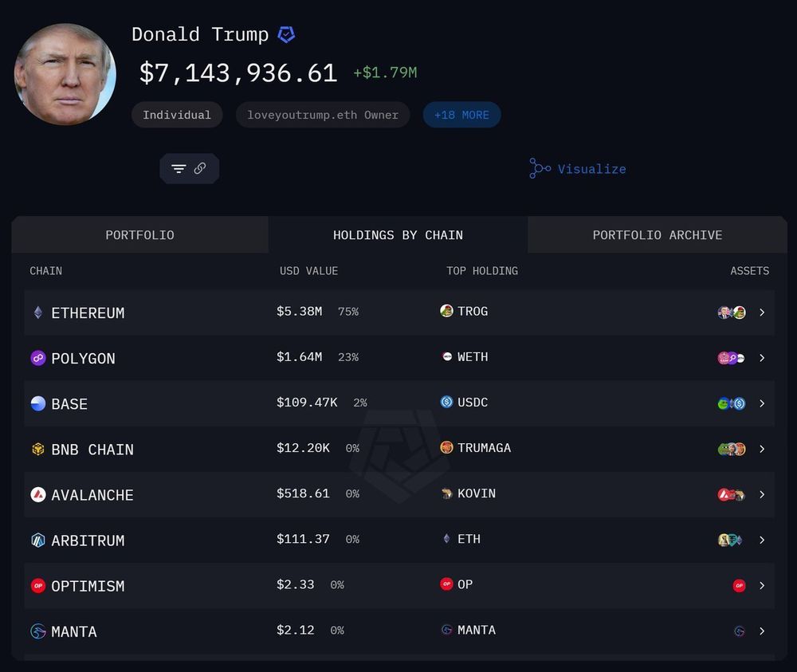Click the Donald Trump profile name
This screenshot has width=797, height=672.
(x=200, y=34)
